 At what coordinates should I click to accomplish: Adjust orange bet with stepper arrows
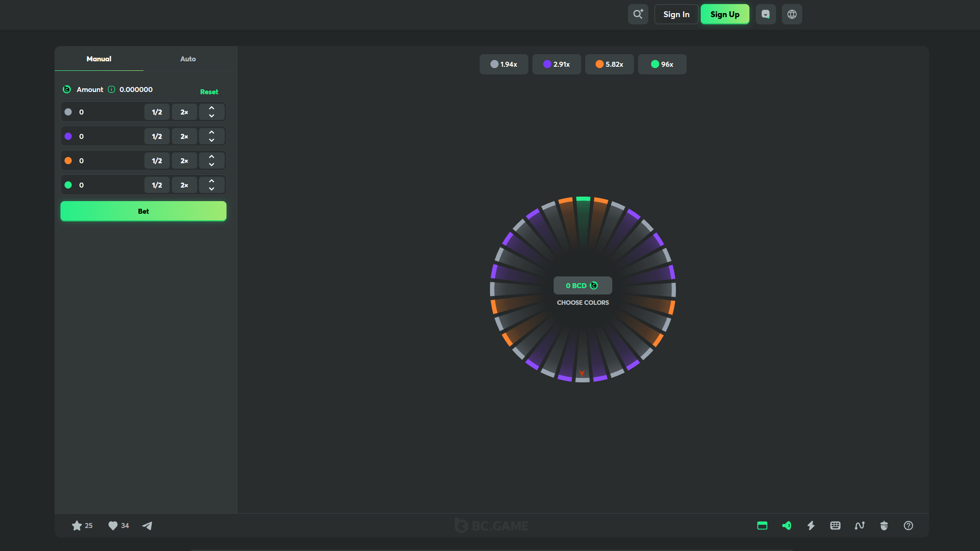coord(212,161)
